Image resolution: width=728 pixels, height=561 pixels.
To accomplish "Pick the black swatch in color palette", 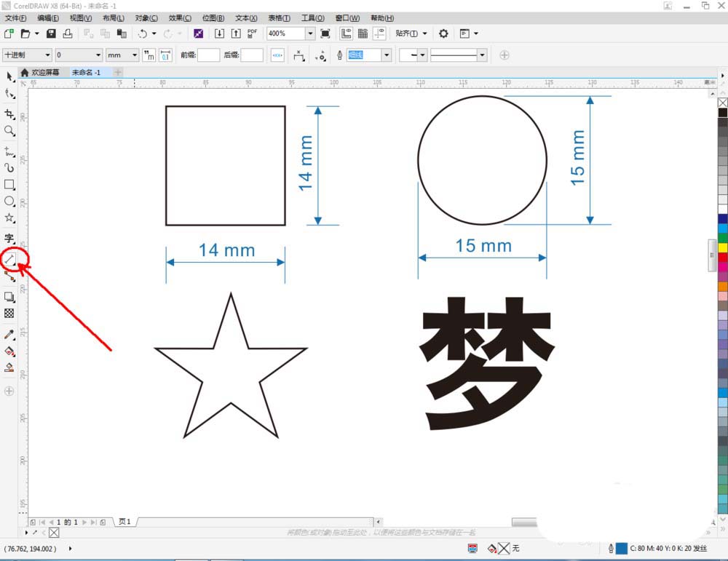I will tap(723, 112).
